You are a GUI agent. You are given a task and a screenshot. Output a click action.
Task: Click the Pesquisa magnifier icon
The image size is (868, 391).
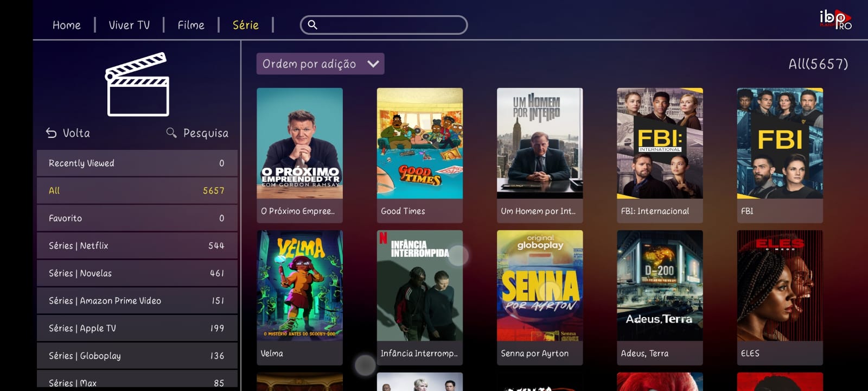[171, 133]
